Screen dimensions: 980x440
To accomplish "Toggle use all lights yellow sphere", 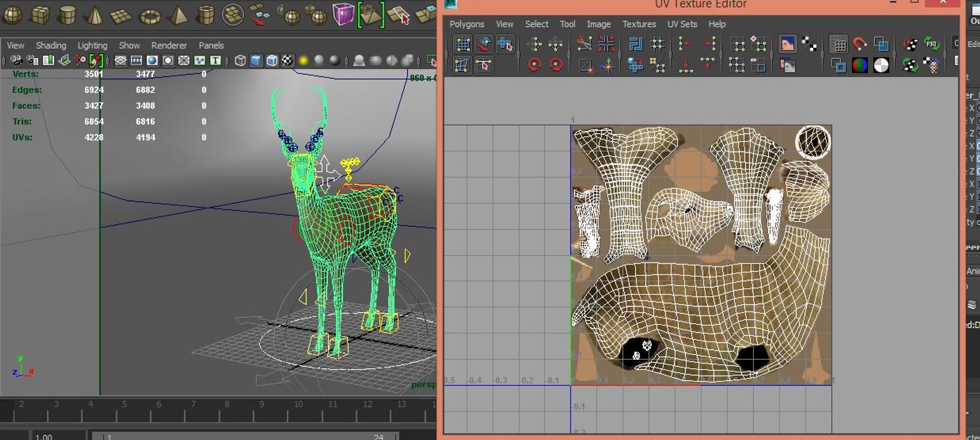I will tap(304, 61).
